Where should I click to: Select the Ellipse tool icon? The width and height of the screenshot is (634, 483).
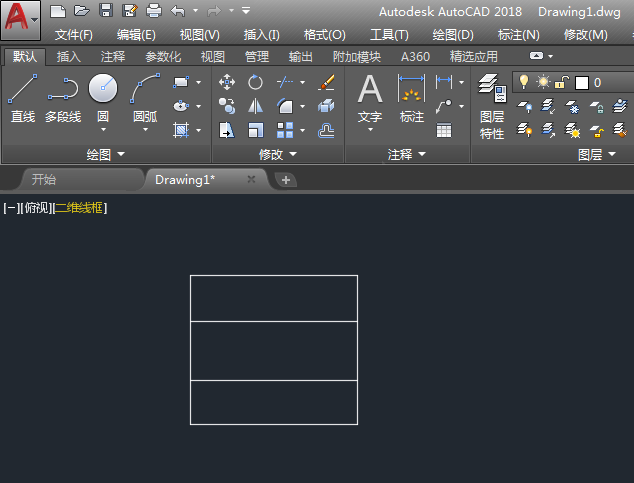(181, 106)
